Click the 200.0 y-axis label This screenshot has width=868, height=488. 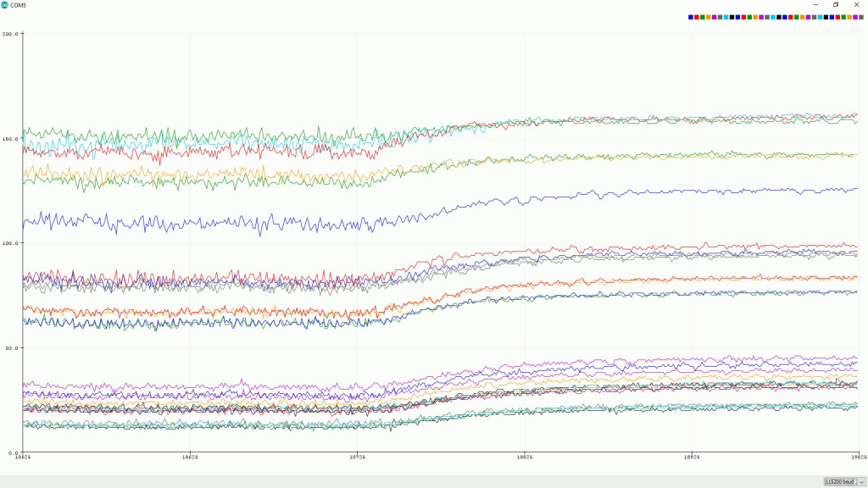[10, 34]
